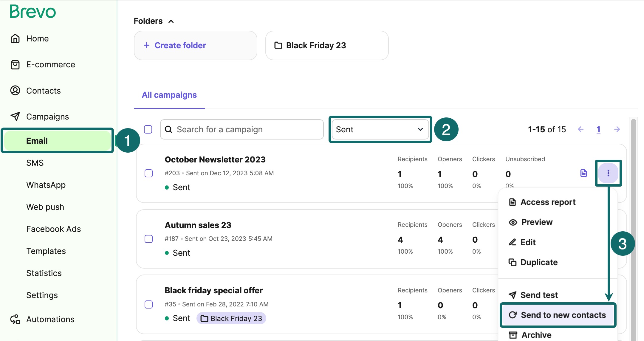Select the Autumn sales 23 checkbox

click(149, 239)
